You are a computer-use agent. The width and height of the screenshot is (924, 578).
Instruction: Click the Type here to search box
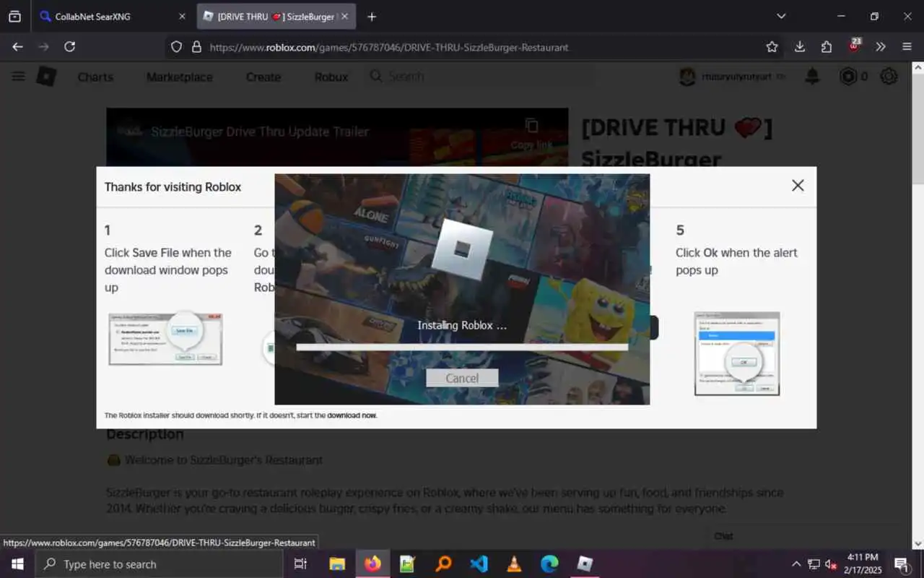[159, 564]
